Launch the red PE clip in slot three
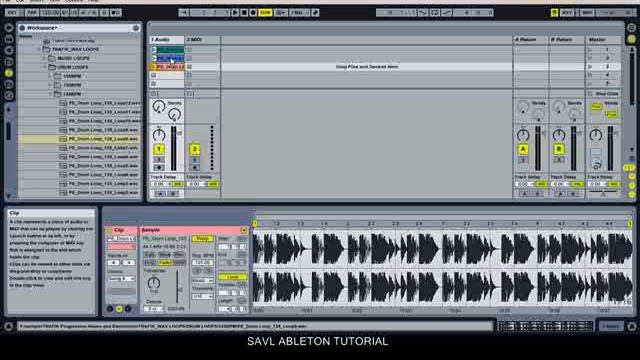Image resolution: width=640 pixels, height=360 pixels. (x=154, y=67)
